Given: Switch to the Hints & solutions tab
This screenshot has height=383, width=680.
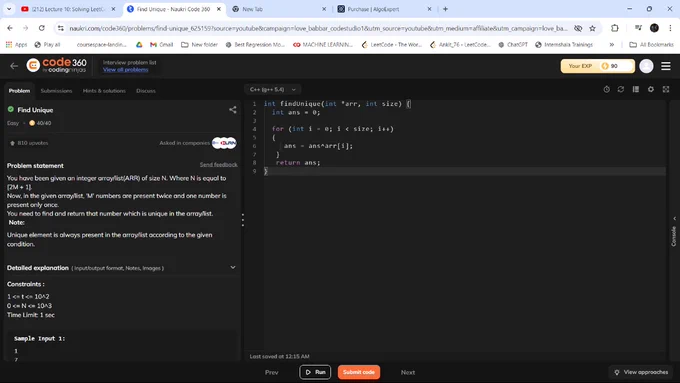Looking at the screenshot, I should pos(104,91).
